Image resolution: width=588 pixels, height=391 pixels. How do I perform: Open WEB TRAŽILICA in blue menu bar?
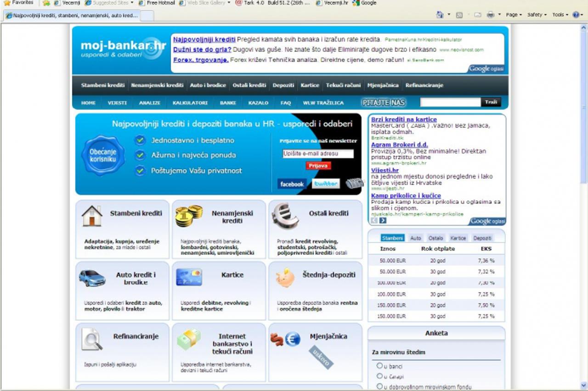point(323,103)
